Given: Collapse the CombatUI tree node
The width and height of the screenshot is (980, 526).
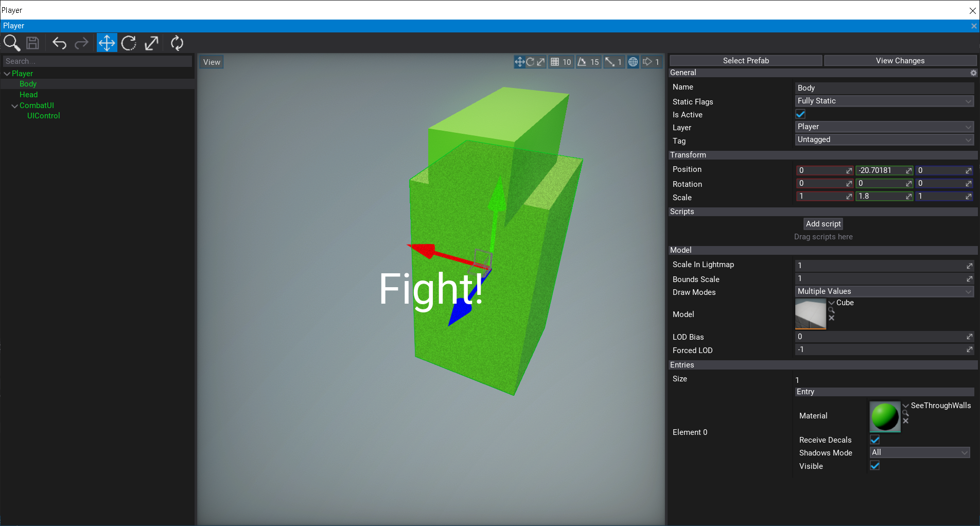Looking at the screenshot, I should [x=14, y=105].
